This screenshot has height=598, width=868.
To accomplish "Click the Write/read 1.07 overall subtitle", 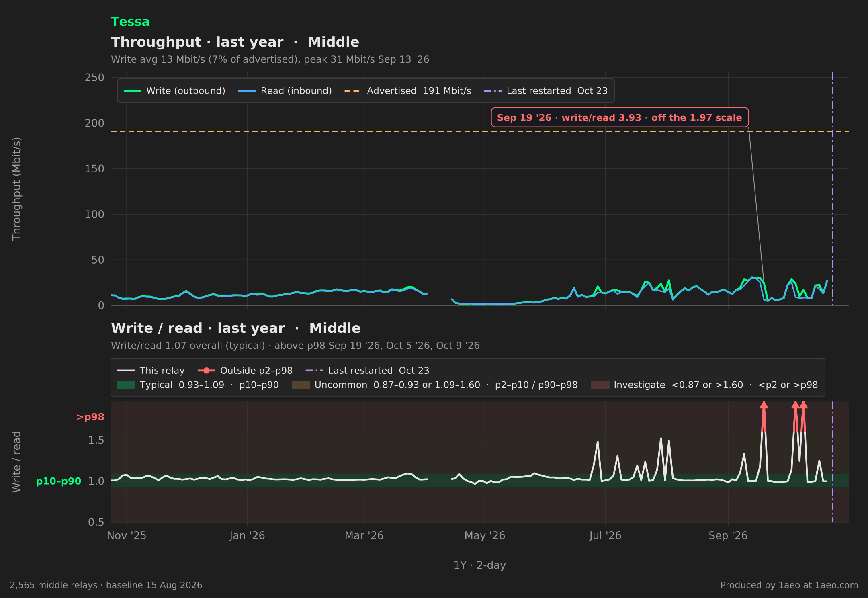I will tap(295, 346).
